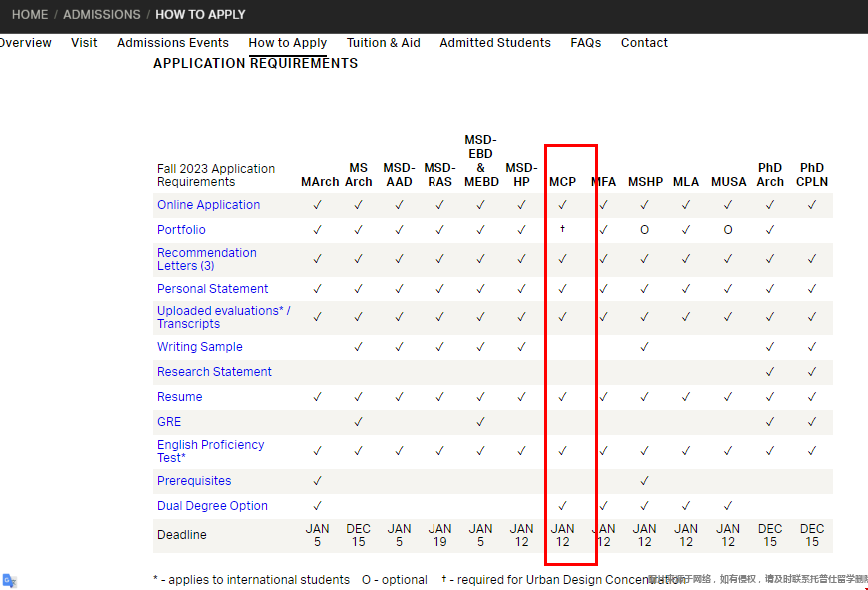
Task: Click the PhD Arch Research Statement checkmark
Action: [x=770, y=372]
